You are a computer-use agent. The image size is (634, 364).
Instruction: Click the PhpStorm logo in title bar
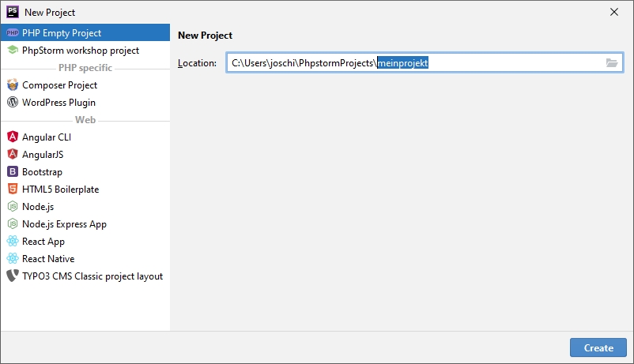point(13,12)
